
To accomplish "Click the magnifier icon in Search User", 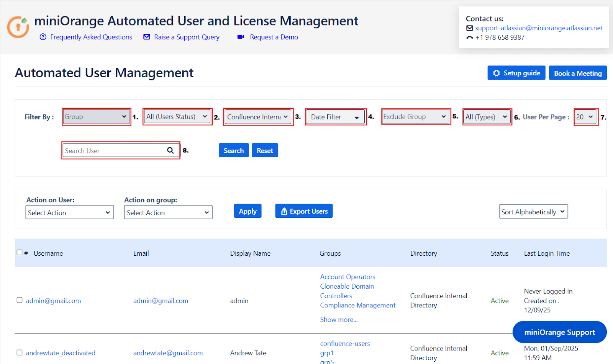I will click(x=170, y=150).
